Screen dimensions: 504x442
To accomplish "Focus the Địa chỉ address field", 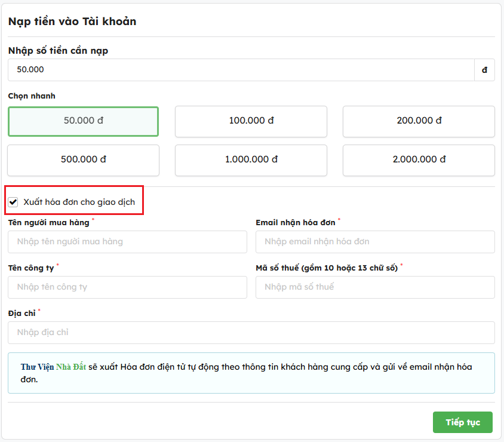I will pyautogui.click(x=251, y=333).
